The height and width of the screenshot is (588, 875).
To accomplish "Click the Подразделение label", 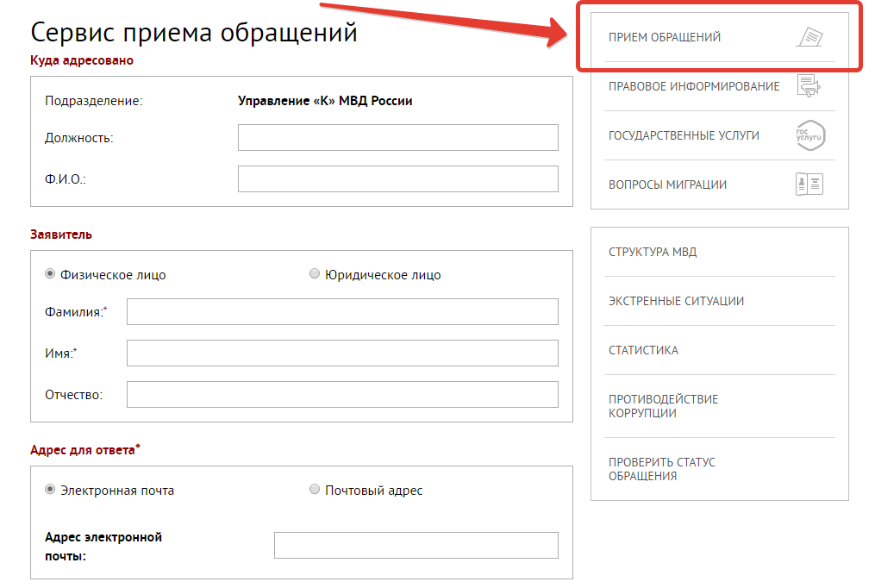I will pyautogui.click(x=94, y=101).
